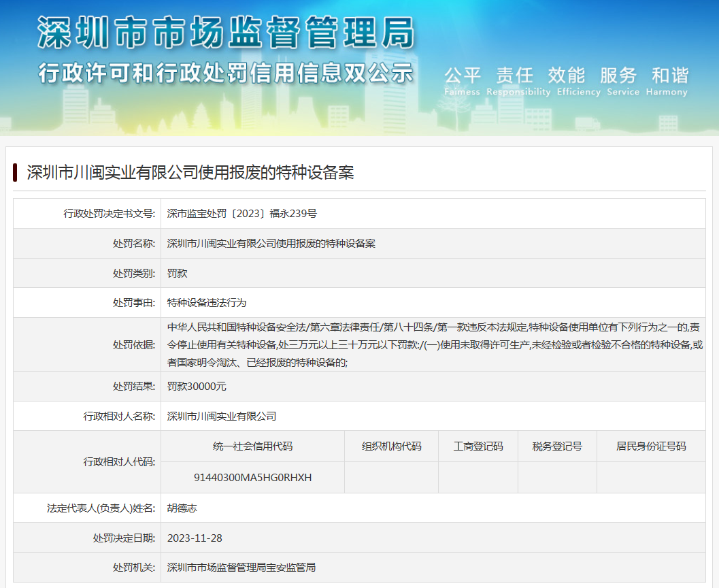Viewport: 719px width, 588px height.
Task: Click the result 罚款30000元
Action: tap(197, 386)
